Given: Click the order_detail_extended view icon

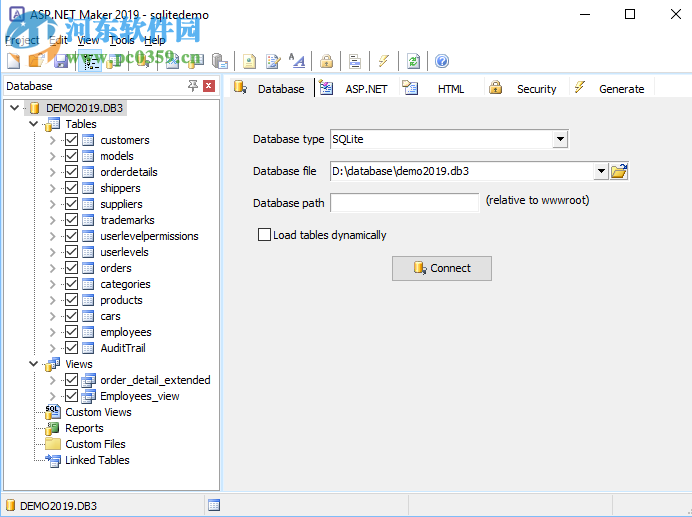Looking at the screenshot, I should tap(88, 380).
